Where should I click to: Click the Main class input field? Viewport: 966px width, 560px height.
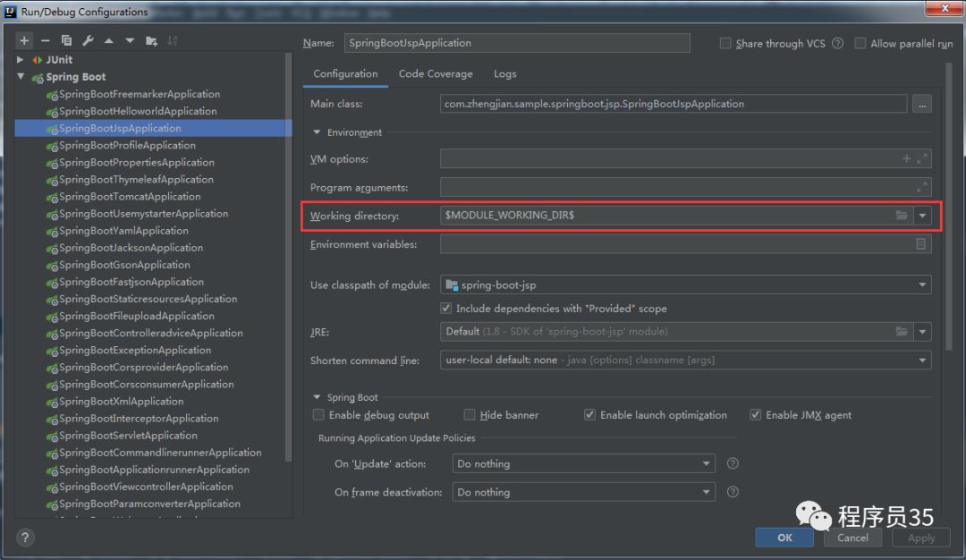pos(674,104)
